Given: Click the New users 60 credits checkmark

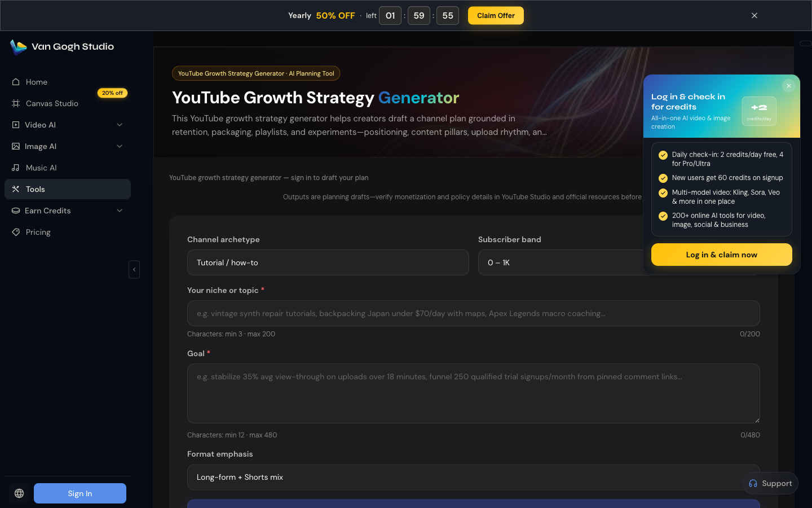Looking at the screenshot, I should click(x=663, y=178).
